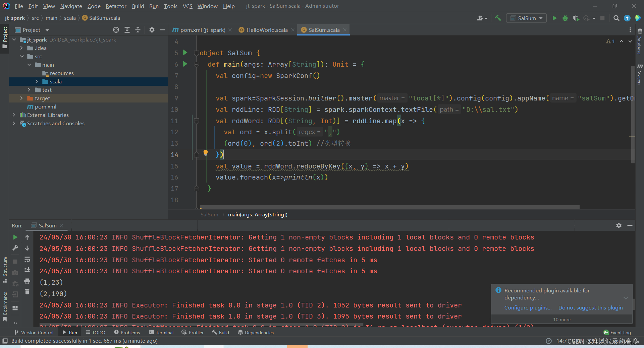Open Project panel settings gear
The image size is (644, 348).
[x=152, y=30]
